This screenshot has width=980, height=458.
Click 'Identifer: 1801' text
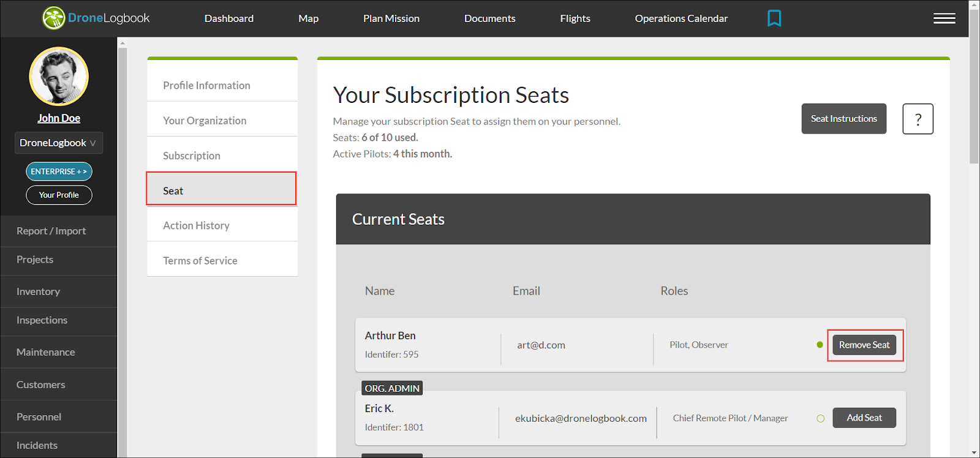click(x=394, y=427)
